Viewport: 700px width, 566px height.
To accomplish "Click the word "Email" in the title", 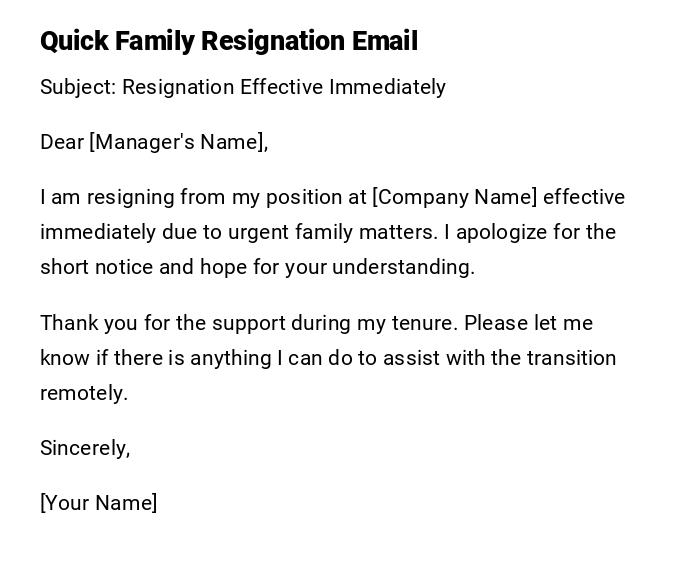I will pyautogui.click(x=384, y=41).
